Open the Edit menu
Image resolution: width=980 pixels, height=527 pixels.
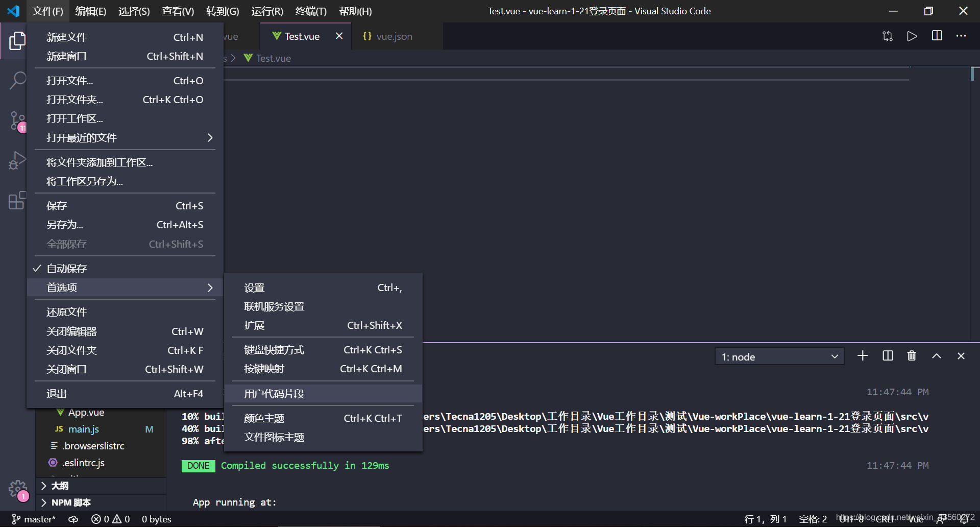[x=90, y=11]
